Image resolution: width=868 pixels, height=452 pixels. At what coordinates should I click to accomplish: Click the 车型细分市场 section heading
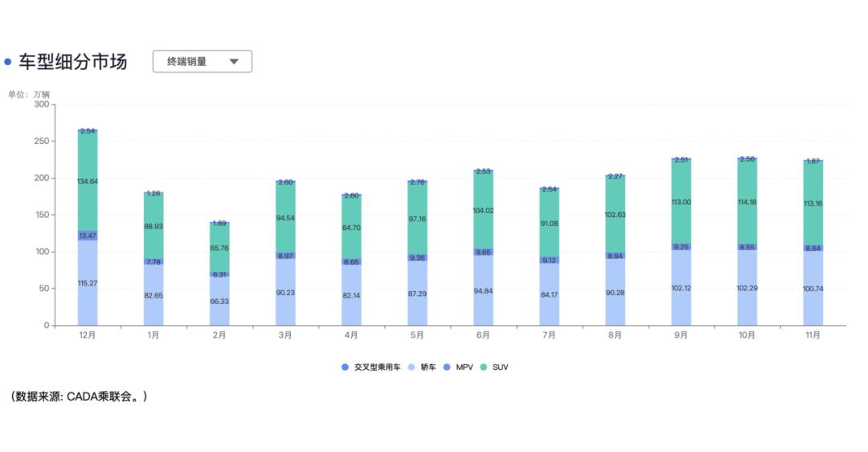tap(73, 62)
